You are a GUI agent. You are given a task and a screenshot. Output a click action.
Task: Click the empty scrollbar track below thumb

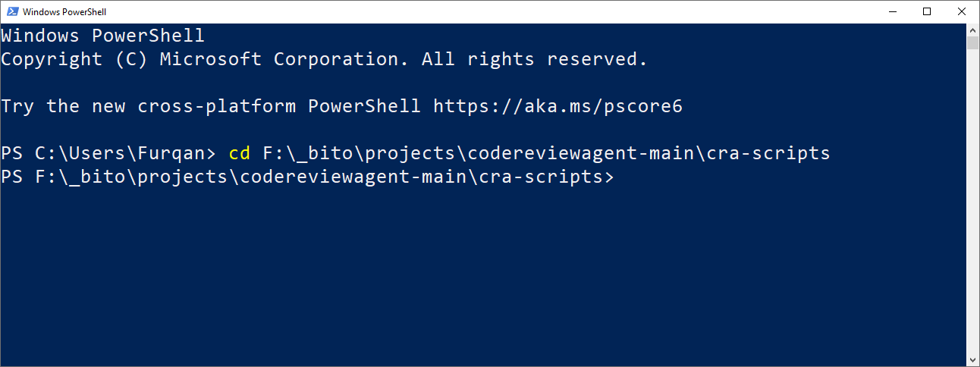(x=972, y=202)
